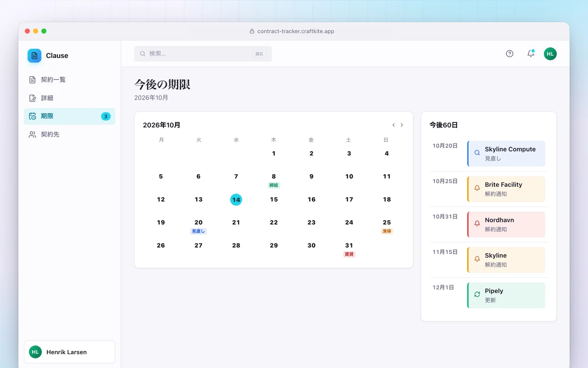Click the ⌘K shortcut hint

pos(259,54)
